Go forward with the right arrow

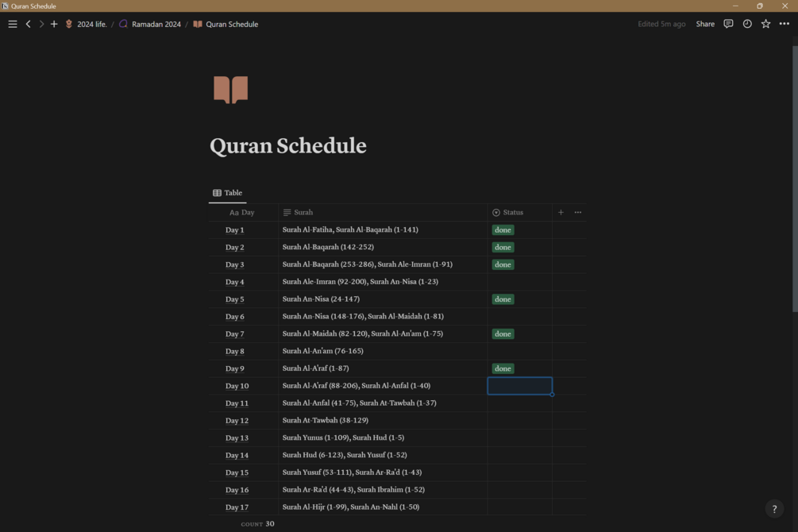pyautogui.click(x=41, y=24)
